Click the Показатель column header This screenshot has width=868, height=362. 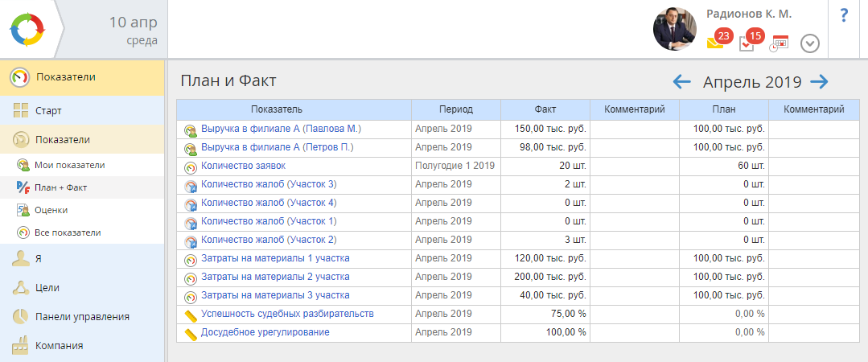276,109
